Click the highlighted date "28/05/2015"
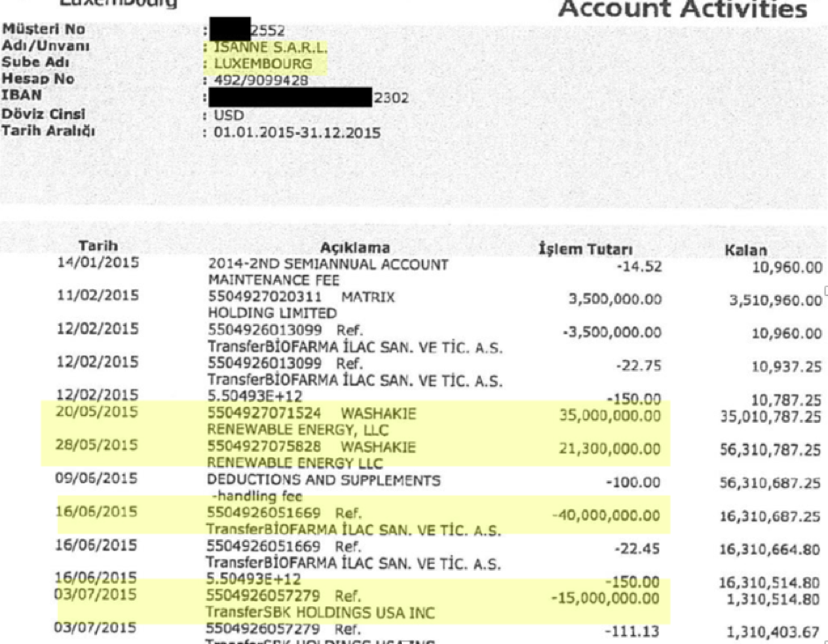The height and width of the screenshot is (644, 828). (97, 445)
